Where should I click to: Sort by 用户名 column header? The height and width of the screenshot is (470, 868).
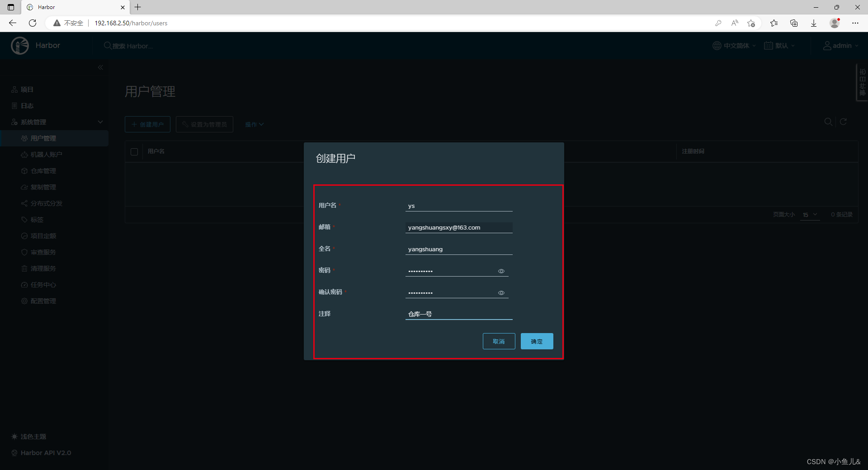(x=156, y=151)
